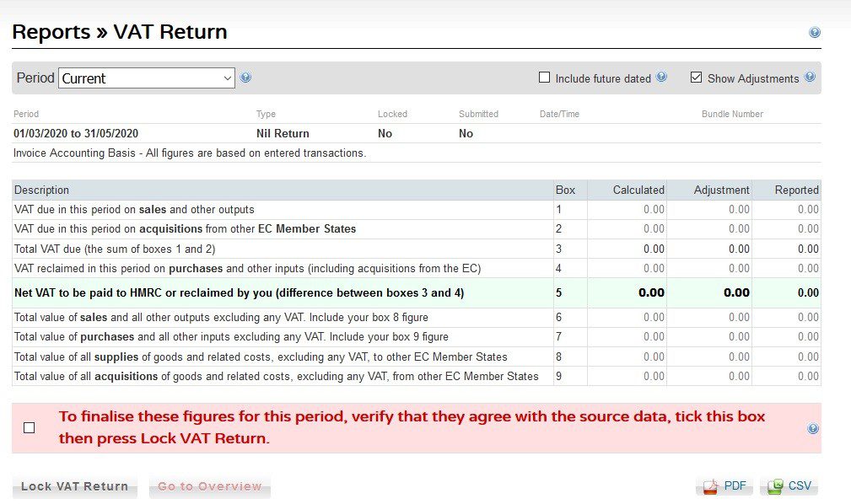Open help for the VAT Return report
The height and width of the screenshot is (504, 851).
click(814, 31)
